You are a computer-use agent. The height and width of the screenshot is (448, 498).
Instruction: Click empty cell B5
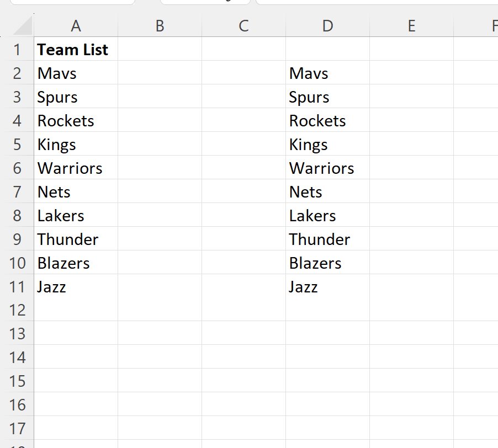(x=160, y=145)
